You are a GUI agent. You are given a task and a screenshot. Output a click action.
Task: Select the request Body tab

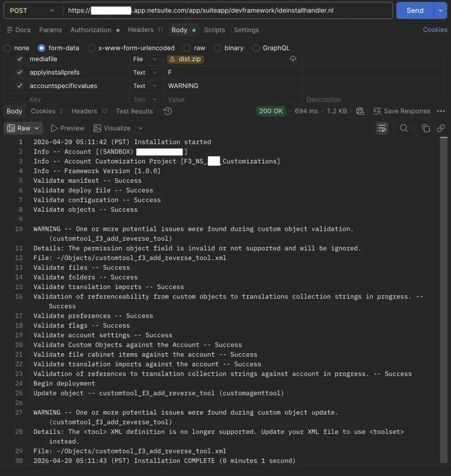coord(183,30)
